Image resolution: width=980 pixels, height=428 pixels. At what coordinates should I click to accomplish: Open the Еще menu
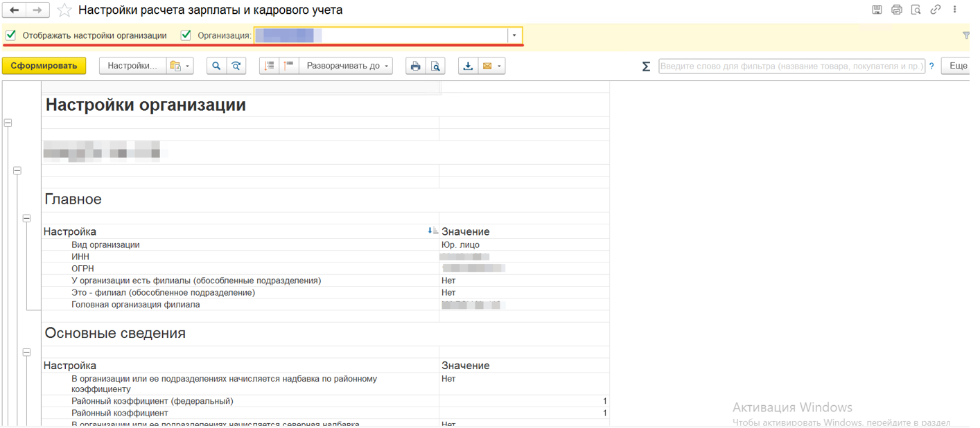point(958,66)
